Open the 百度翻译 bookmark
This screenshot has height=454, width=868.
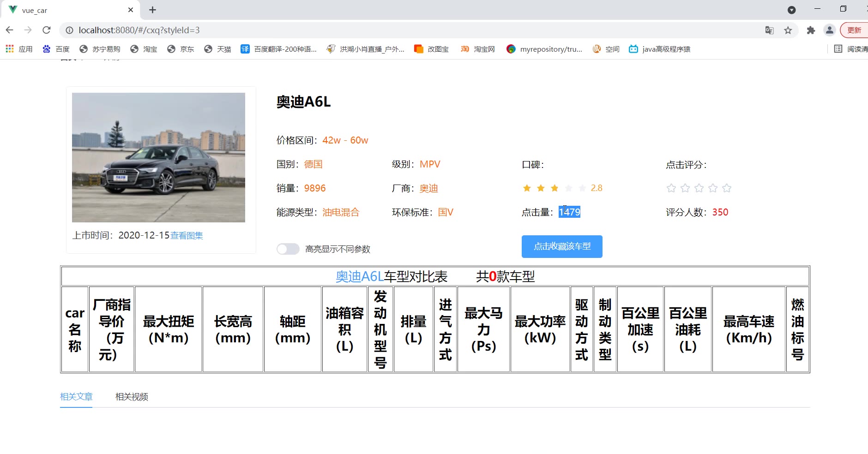click(279, 49)
